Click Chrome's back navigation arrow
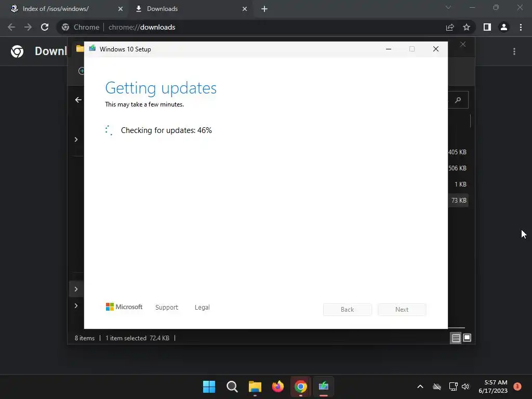This screenshot has width=532, height=399. pos(11,27)
